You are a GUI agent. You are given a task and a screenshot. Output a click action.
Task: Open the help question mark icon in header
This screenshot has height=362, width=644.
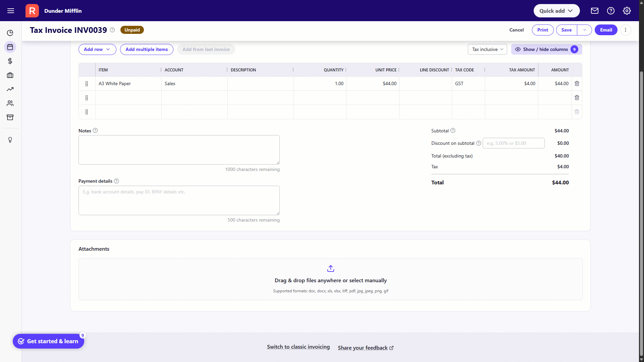611,11
